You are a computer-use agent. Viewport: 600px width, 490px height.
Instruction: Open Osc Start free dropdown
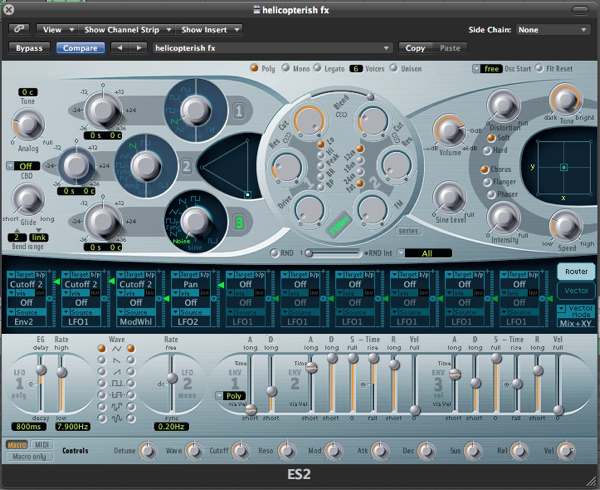pos(487,68)
